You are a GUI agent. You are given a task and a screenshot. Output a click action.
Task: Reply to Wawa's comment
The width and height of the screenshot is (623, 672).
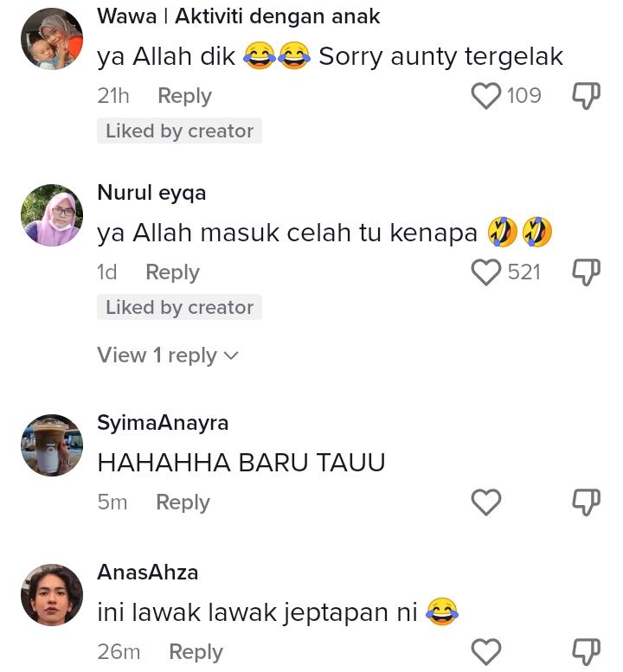184,96
